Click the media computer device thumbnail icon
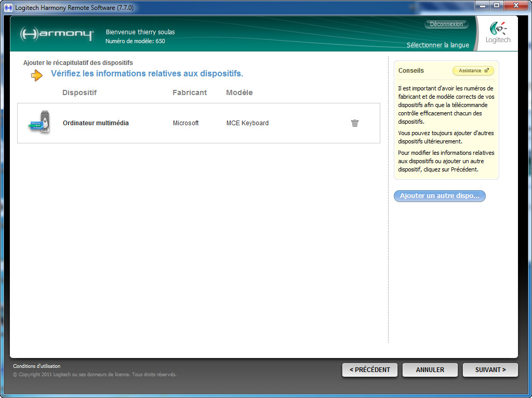Image resolution: width=532 pixels, height=398 pixels. 40,122
